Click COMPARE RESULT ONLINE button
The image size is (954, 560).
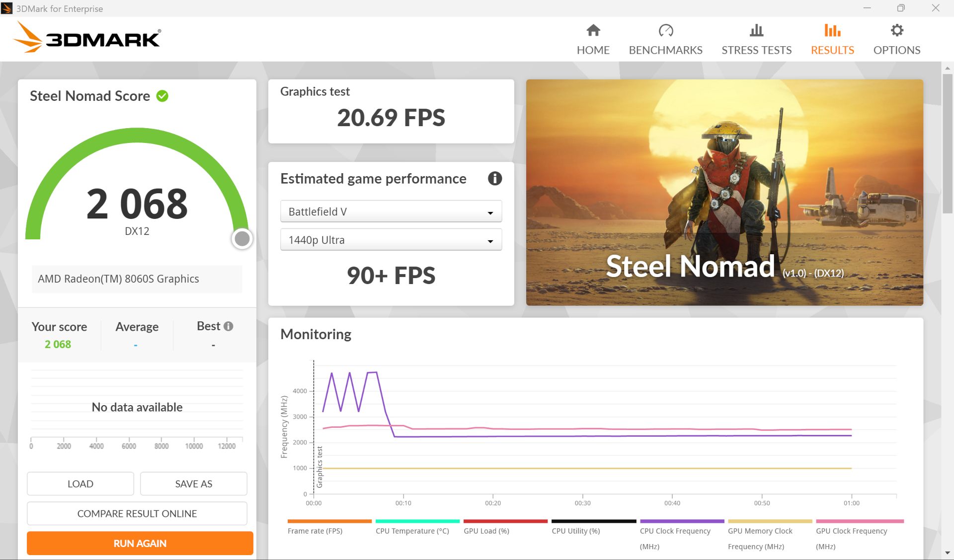click(137, 514)
